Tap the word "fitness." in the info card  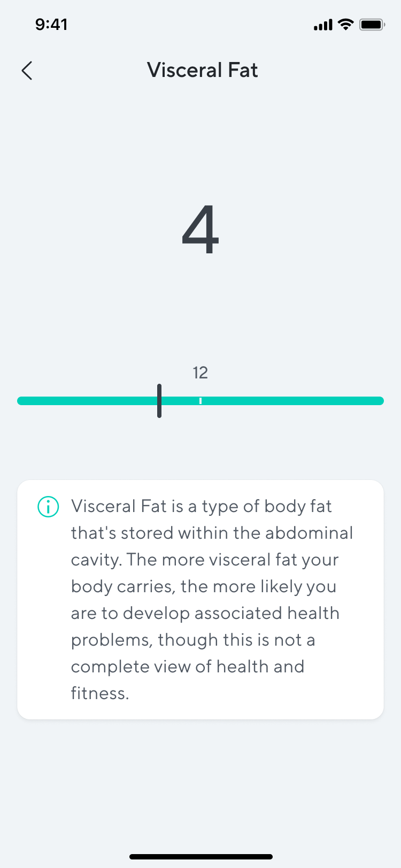(x=100, y=693)
